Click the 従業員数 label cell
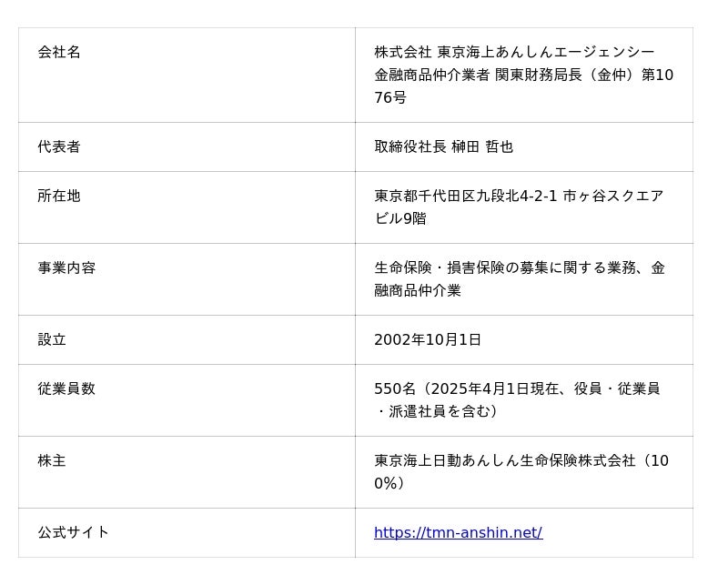This screenshot has height=585, width=728. tap(66, 389)
